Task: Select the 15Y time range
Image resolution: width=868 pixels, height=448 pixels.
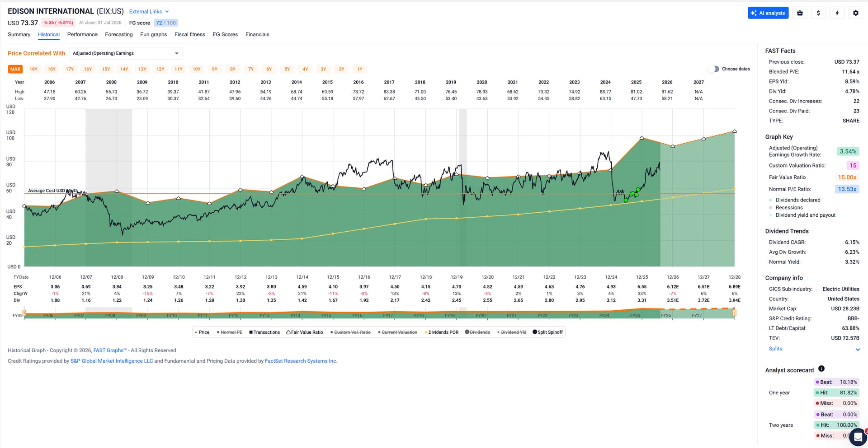Action: (x=106, y=69)
